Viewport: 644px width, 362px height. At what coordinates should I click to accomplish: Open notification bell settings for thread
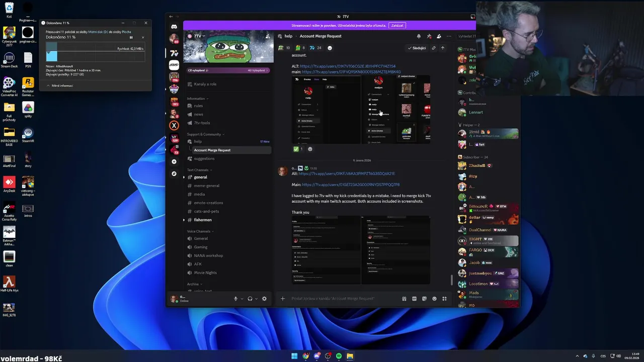pos(419,36)
